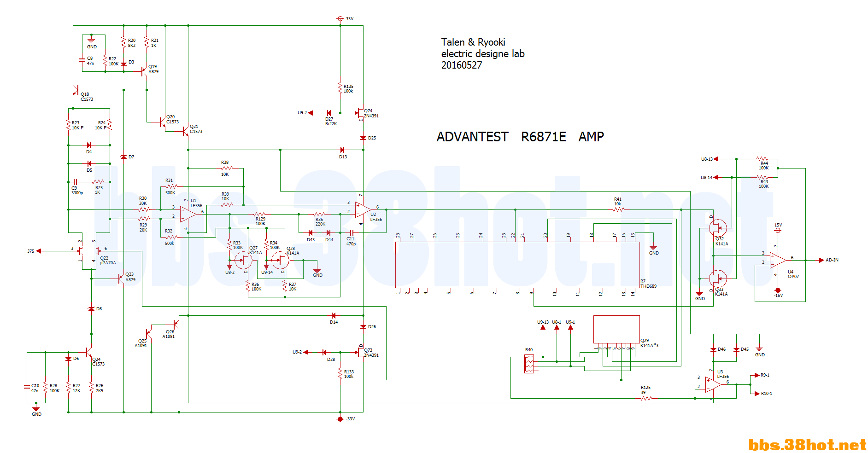
Task: Click the 15V supply terminal of U4
Action: point(778,230)
